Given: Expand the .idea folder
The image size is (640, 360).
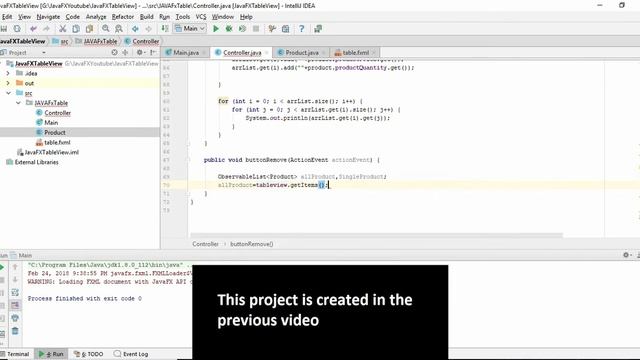Looking at the screenshot, I should pyautogui.click(x=8, y=73).
